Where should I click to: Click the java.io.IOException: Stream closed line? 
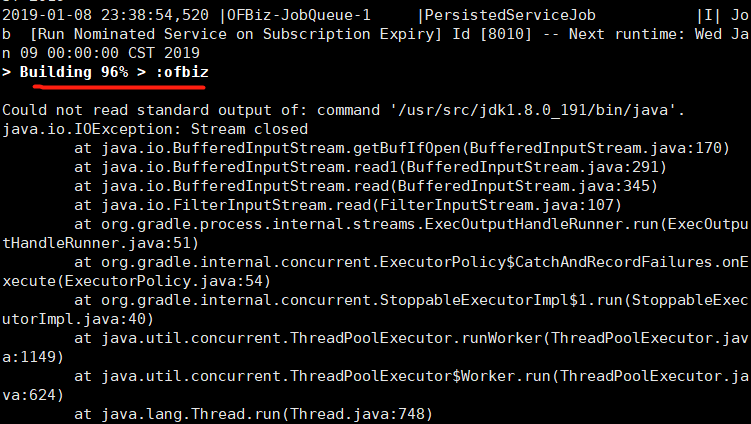coord(156,129)
